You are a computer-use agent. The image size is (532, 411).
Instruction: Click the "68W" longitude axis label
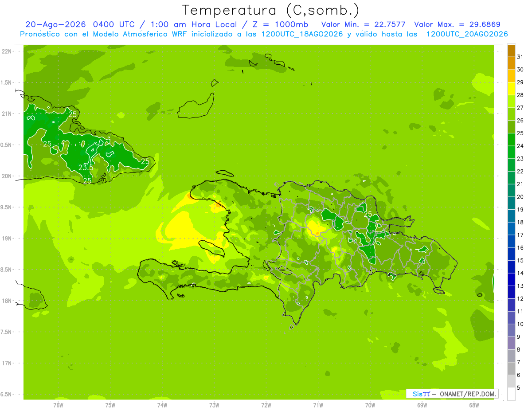(474, 405)
